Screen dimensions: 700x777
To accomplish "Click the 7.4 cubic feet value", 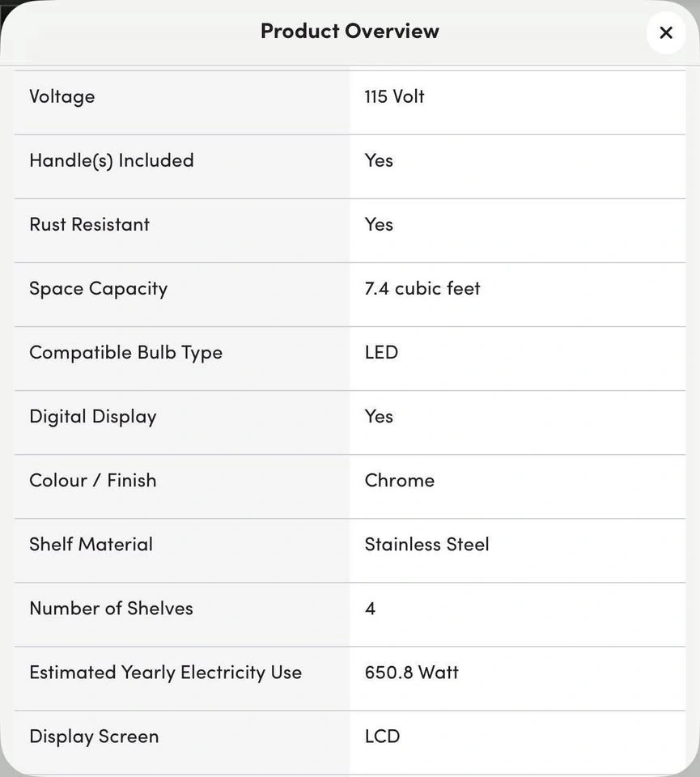I will [x=422, y=288].
